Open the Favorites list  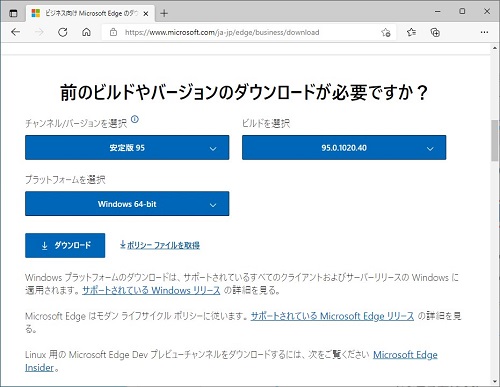pos(411,32)
